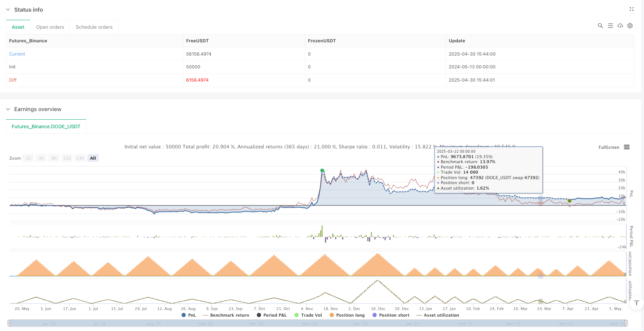Open the chart hamburger menu icon
644x331 pixels.
click(626, 147)
